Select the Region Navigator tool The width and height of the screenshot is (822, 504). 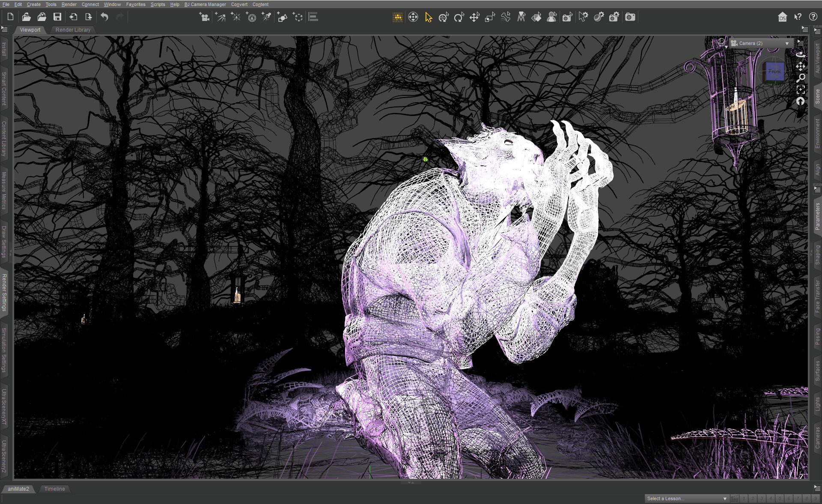552,17
